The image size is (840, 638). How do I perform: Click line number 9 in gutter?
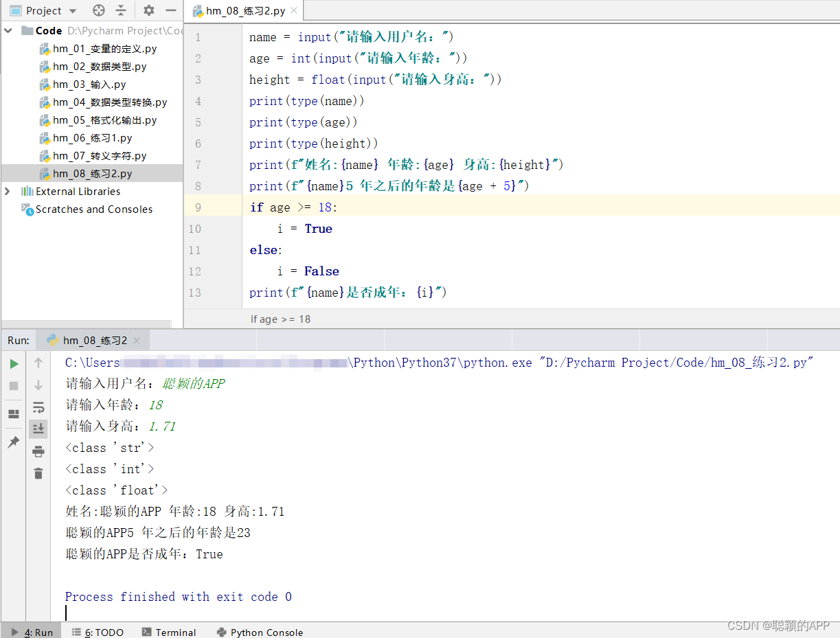tap(198, 207)
